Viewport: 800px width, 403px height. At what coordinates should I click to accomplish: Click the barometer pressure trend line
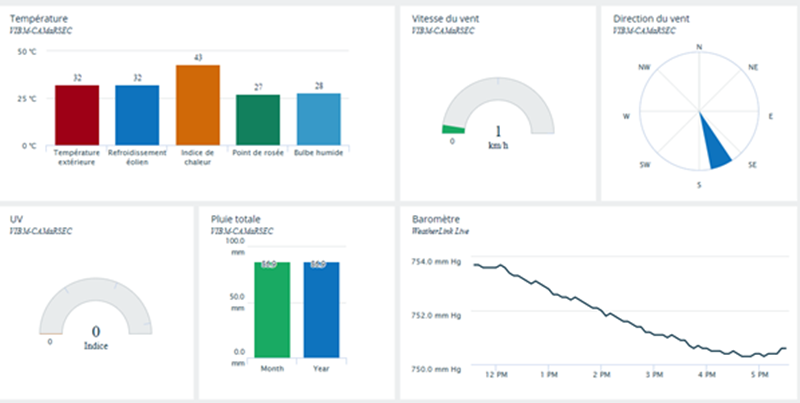pos(630,313)
